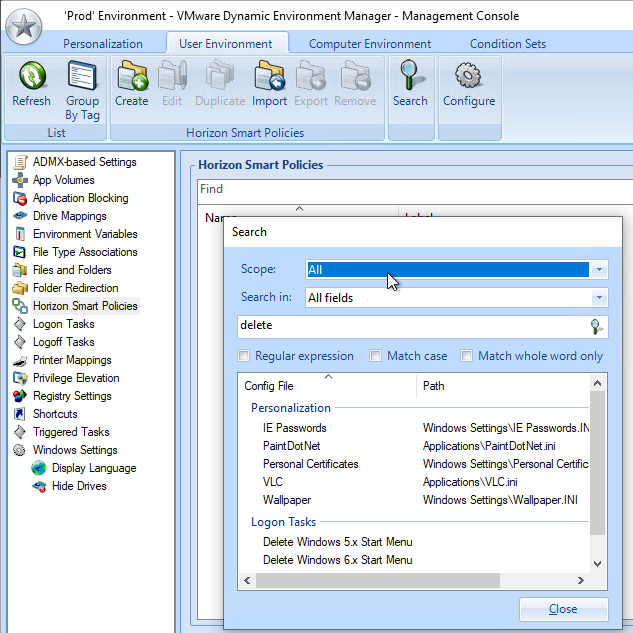
Task: Open Environment Variables in the sidebar
Action: 75,234
